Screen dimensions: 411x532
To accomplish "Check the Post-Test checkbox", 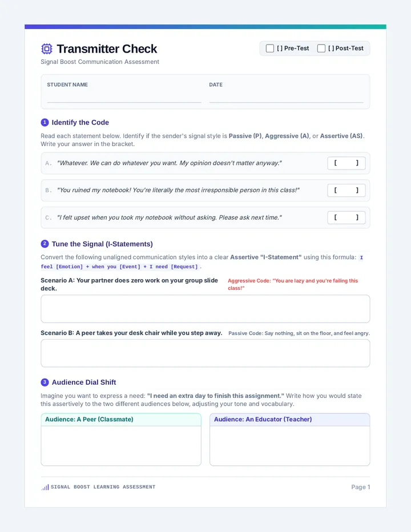I will tap(321, 48).
